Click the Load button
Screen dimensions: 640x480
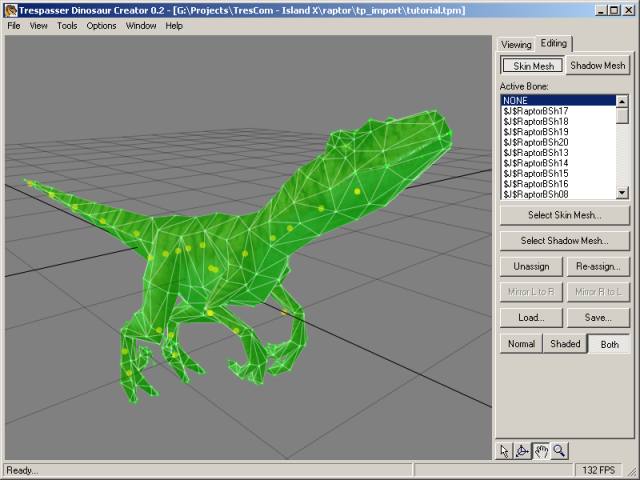531,318
